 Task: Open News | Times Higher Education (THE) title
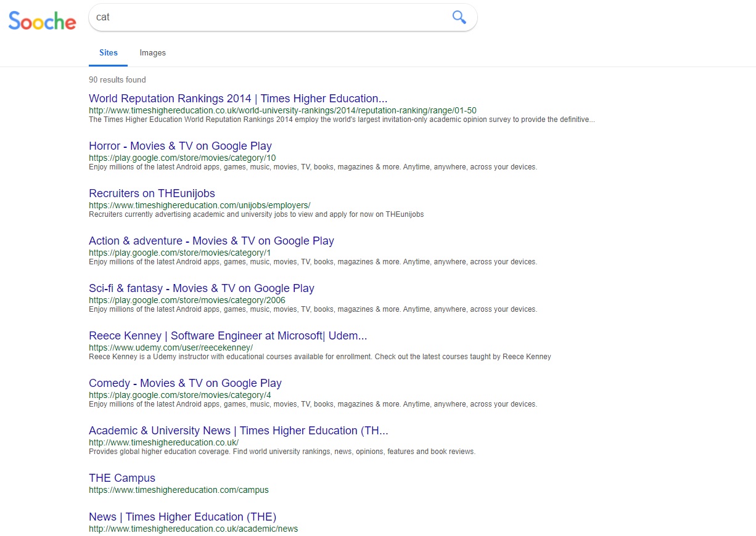183,517
